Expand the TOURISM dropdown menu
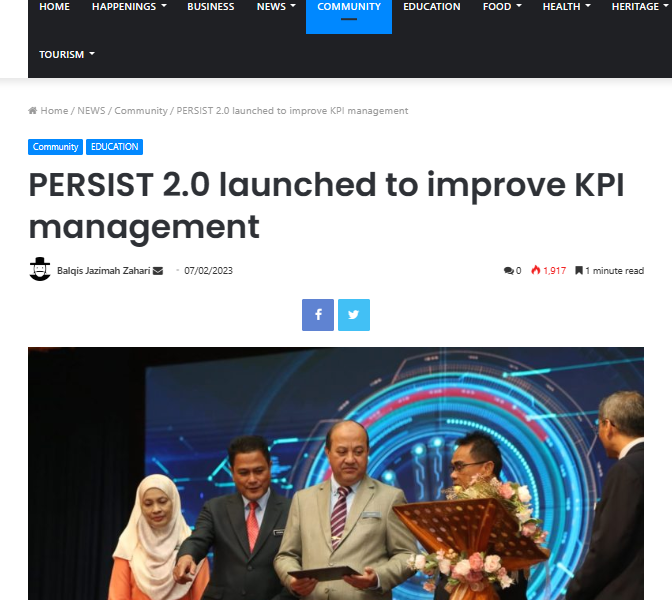This screenshot has height=600, width=672. (67, 54)
